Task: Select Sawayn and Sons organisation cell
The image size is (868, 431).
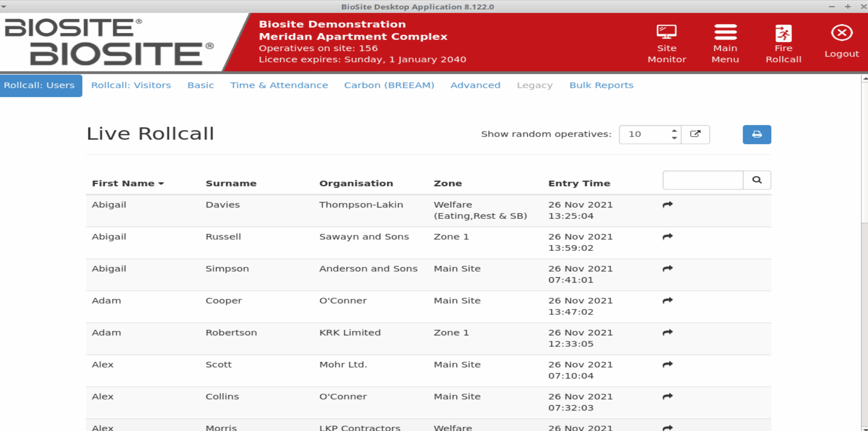Action: click(x=364, y=237)
